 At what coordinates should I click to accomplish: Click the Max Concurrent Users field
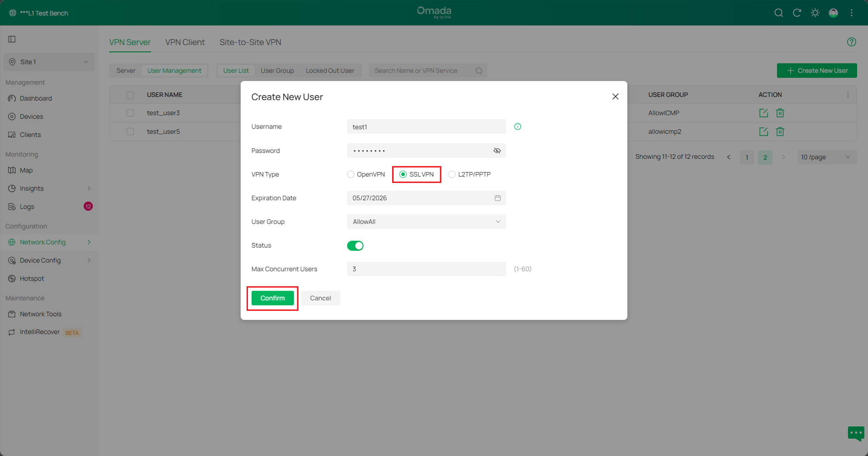pyautogui.click(x=427, y=269)
